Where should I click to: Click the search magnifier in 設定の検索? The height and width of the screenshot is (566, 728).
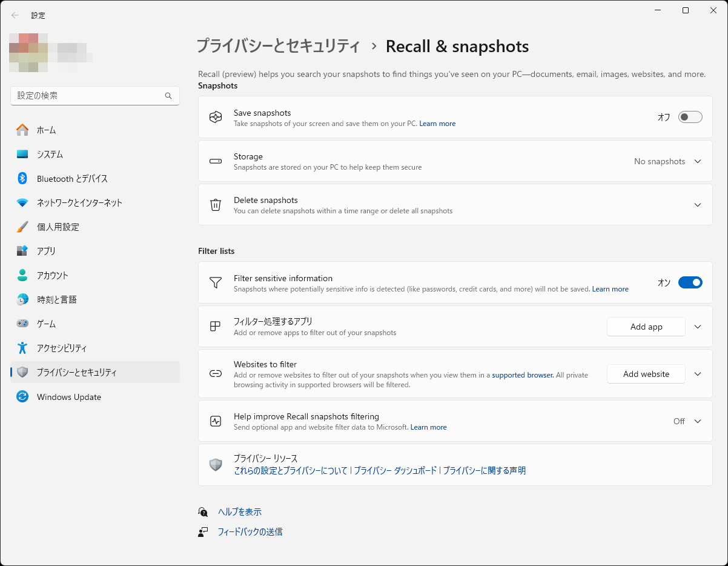pyautogui.click(x=168, y=96)
